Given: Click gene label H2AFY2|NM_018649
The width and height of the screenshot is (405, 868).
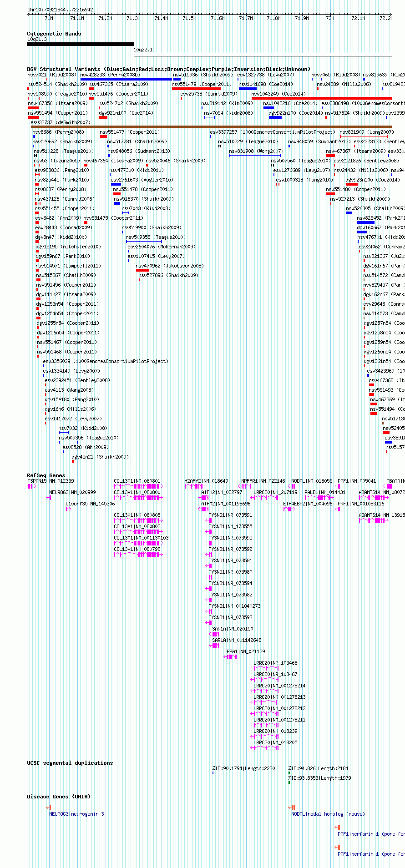Looking at the screenshot, I should [206, 481].
